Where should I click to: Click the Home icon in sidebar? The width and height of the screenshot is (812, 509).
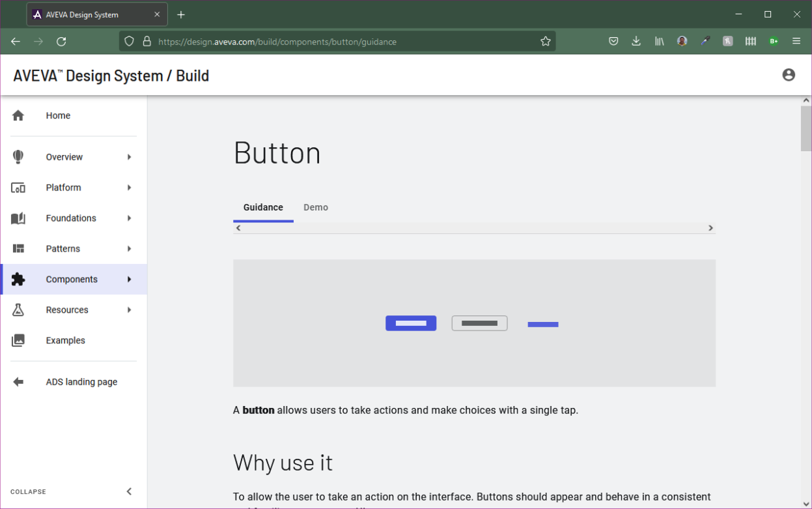(x=18, y=115)
